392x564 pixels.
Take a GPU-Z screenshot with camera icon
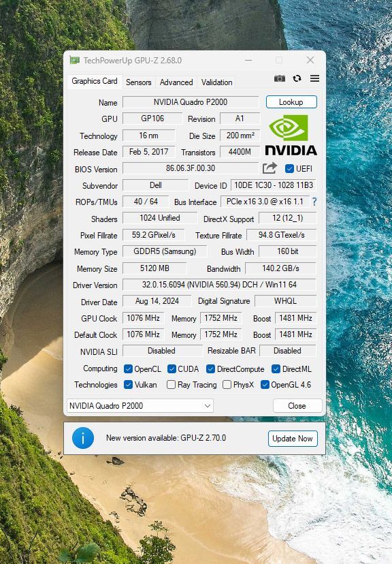pos(280,78)
